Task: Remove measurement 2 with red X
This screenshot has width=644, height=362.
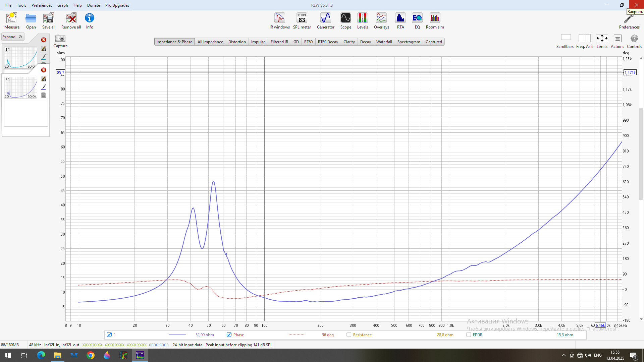Action: point(44,70)
